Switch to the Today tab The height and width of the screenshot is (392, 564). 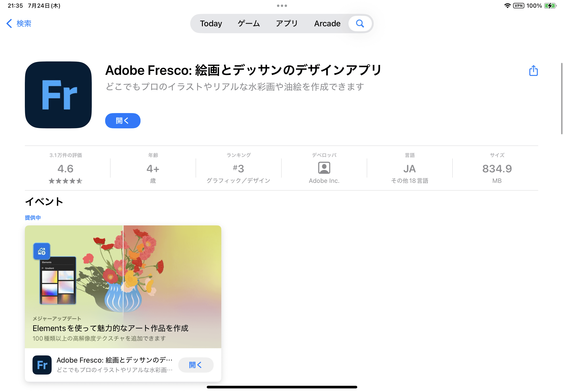point(211,24)
